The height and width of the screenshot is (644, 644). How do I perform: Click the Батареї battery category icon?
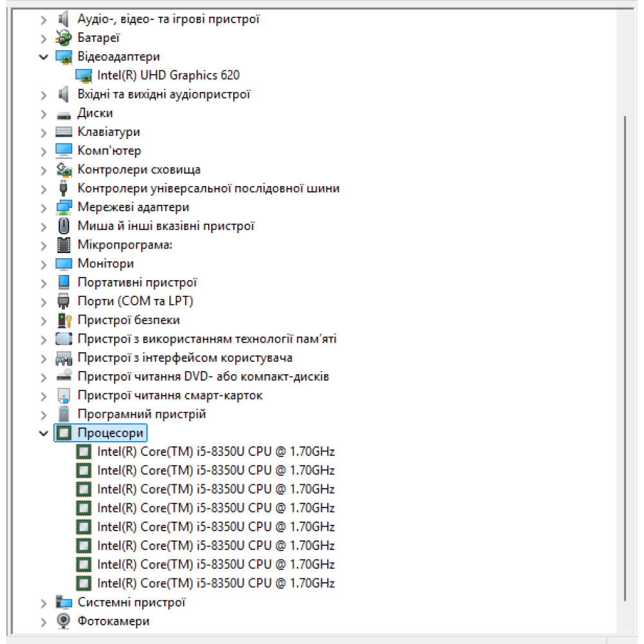click(x=64, y=38)
